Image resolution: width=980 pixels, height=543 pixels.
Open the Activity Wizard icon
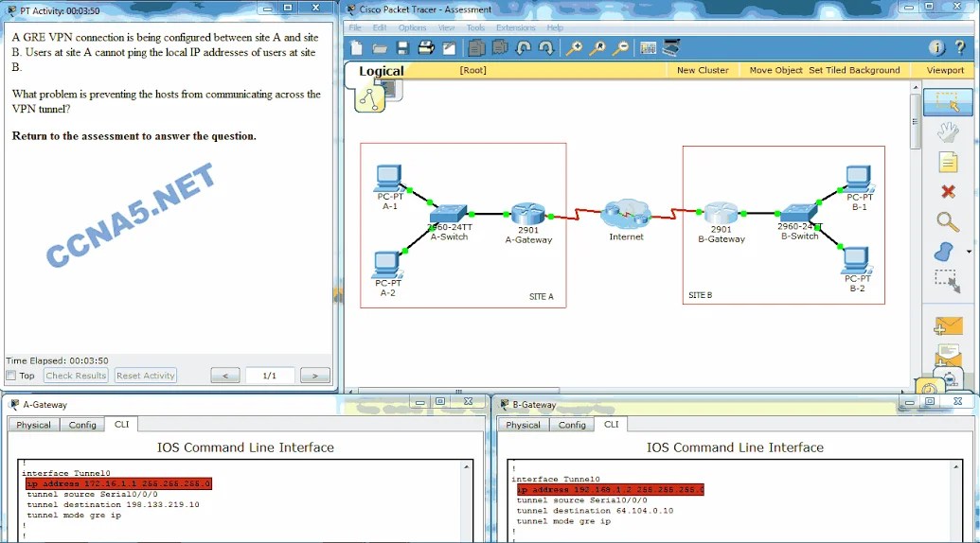point(449,48)
